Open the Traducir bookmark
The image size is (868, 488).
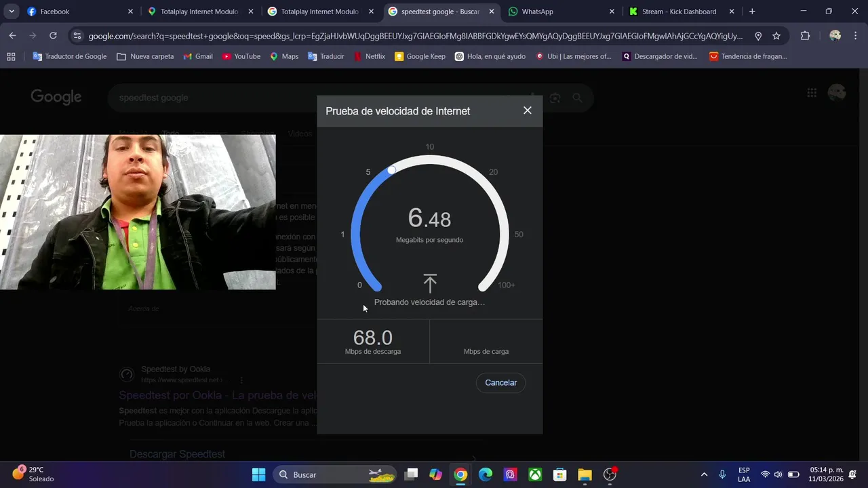click(x=326, y=56)
